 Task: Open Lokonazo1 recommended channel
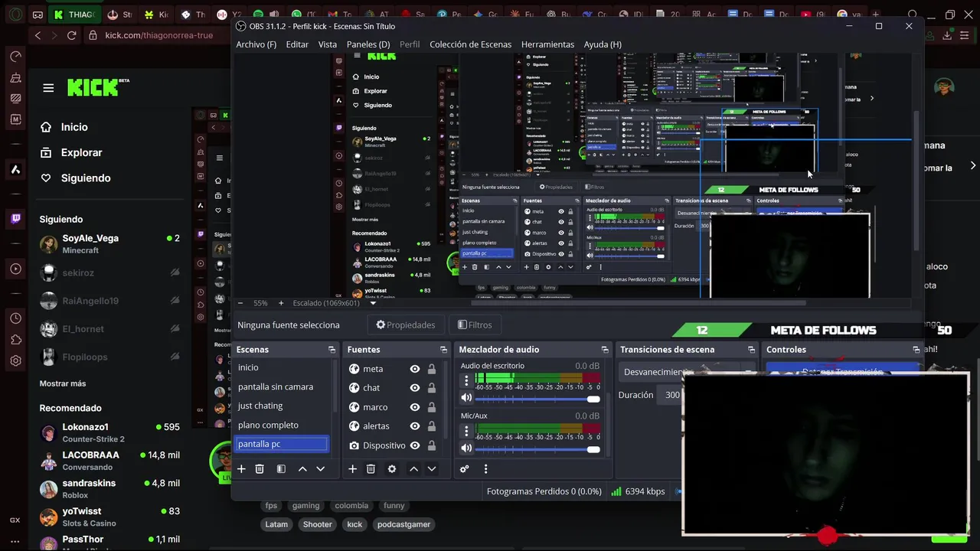pos(109,432)
